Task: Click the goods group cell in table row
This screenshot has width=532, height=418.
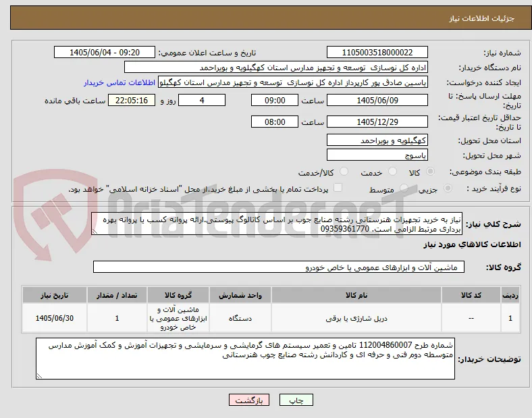Action: point(178,318)
